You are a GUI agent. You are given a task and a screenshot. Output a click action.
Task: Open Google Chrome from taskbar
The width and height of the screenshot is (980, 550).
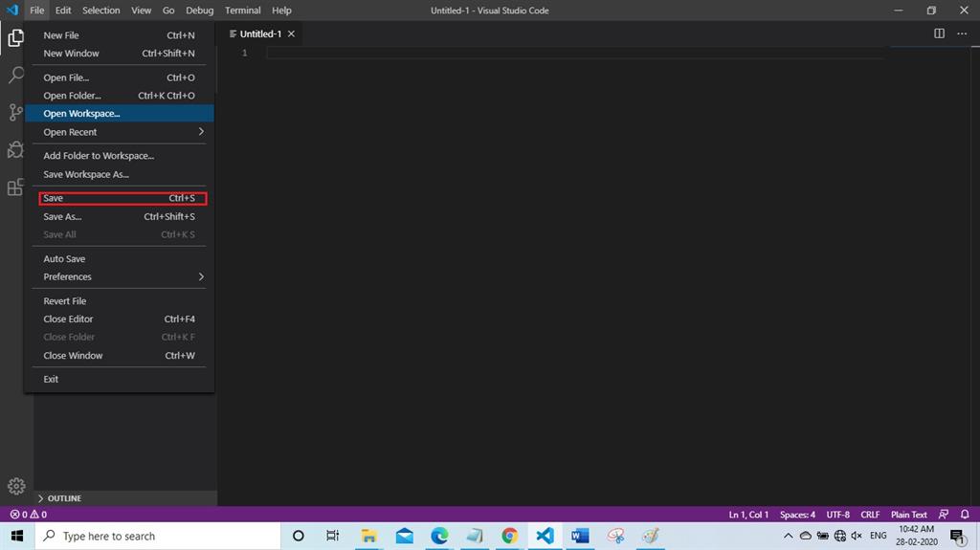[x=509, y=536]
